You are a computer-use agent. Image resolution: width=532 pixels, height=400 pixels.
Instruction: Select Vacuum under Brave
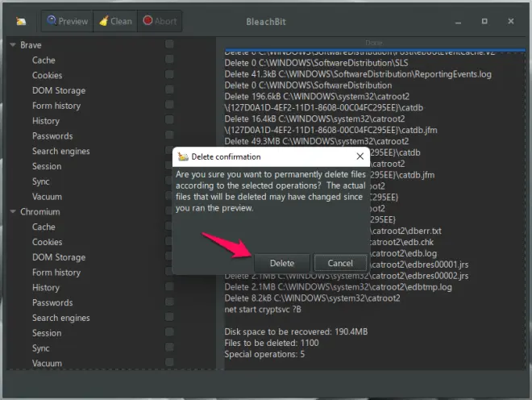(47, 197)
